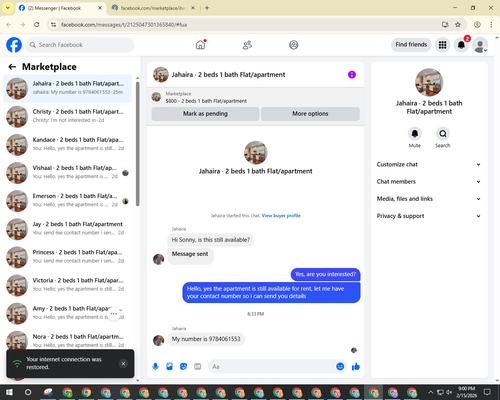The height and width of the screenshot is (400, 500).
Task: Open the Nora conversation
Action: pyautogui.click(x=68, y=341)
